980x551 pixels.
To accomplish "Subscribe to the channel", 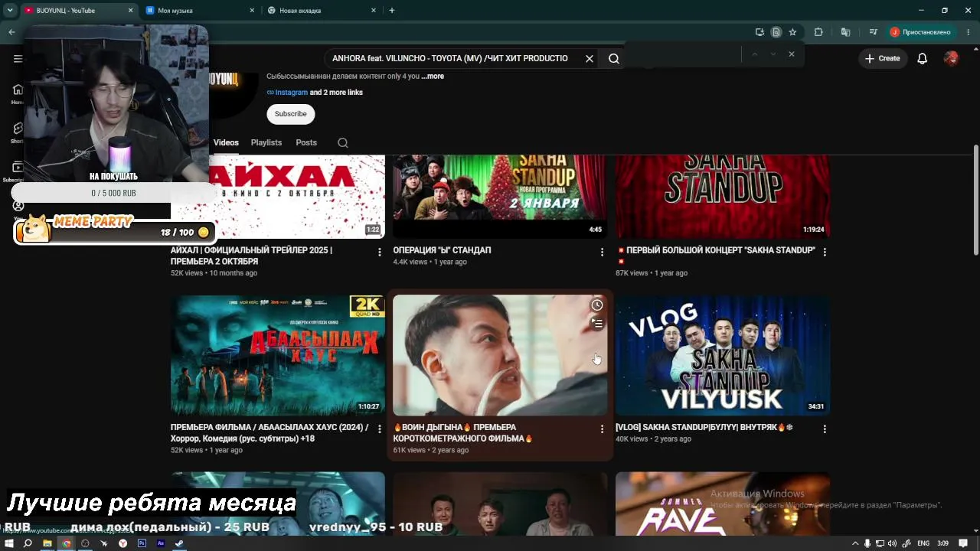I will tap(291, 114).
